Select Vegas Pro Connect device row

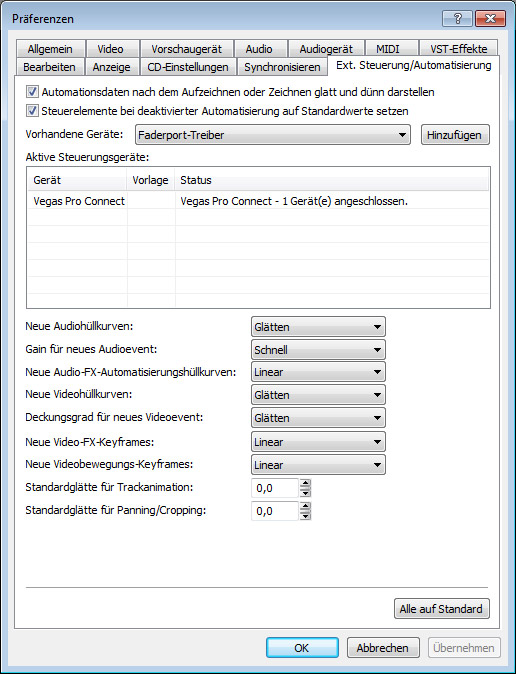(258, 201)
